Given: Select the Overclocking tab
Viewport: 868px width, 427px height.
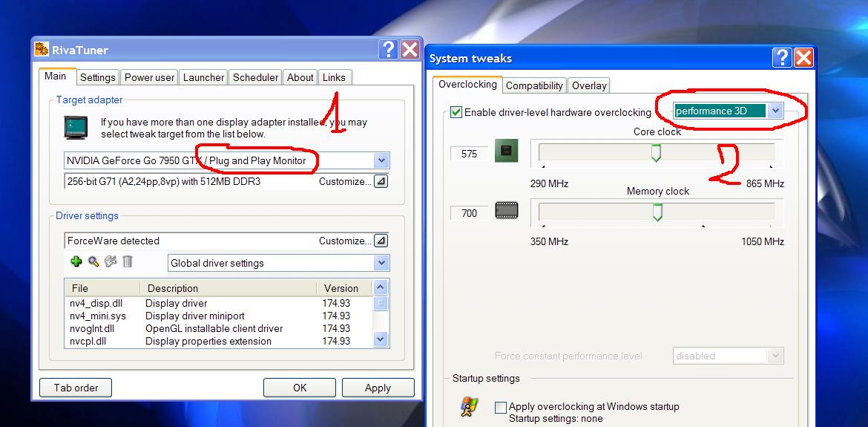Looking at the screenshot, I should [468, 84].
